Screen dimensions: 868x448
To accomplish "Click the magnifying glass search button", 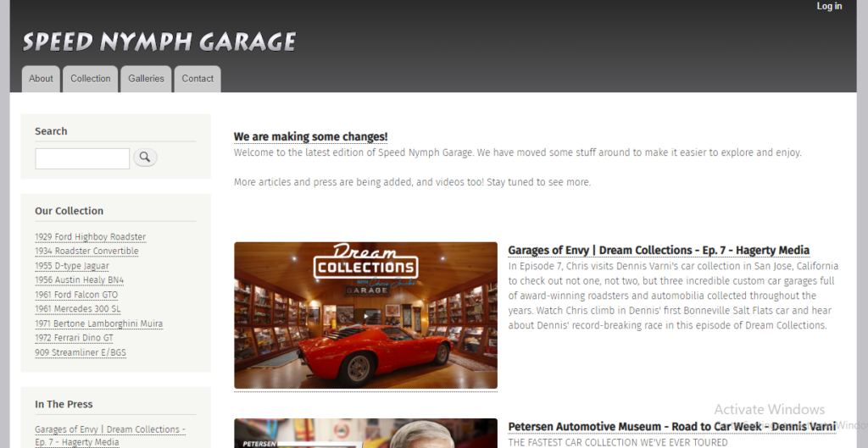I will coord(145,158).
